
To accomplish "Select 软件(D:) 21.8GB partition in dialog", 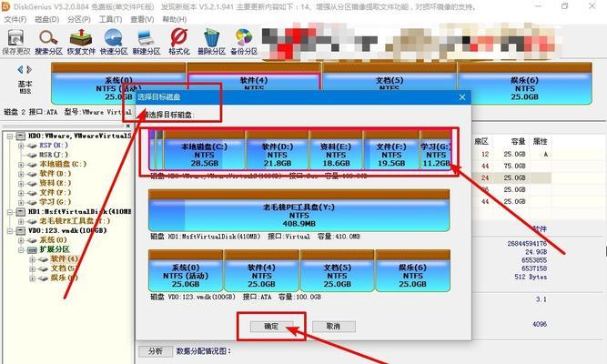I will (x=278, y=151).
